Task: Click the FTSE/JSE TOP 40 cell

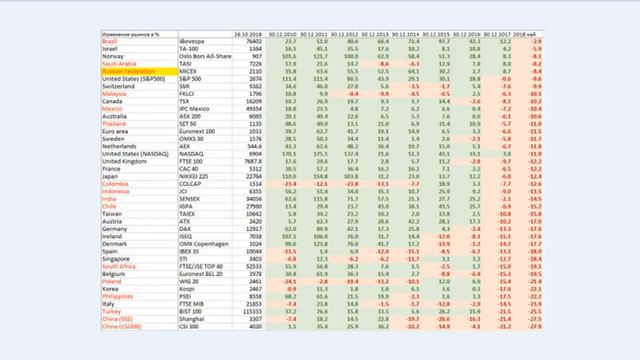Action: point(205,266)
